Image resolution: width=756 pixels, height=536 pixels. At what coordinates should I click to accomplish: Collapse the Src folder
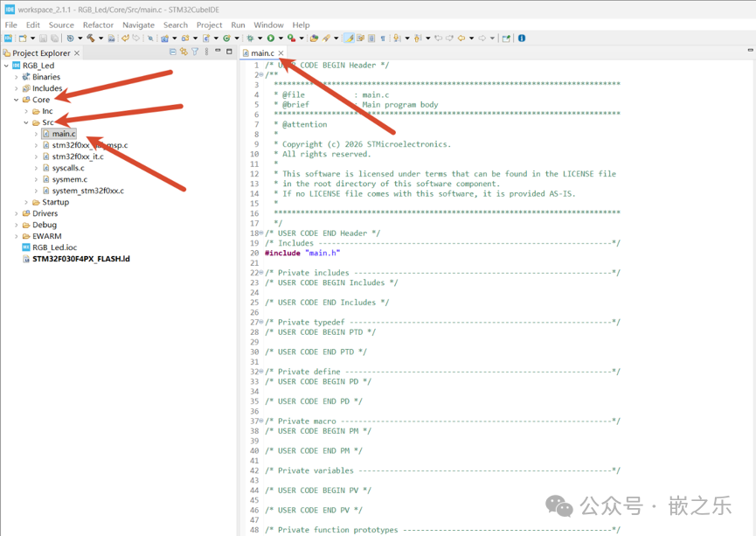pyautogui.click(x=26, y=122)
